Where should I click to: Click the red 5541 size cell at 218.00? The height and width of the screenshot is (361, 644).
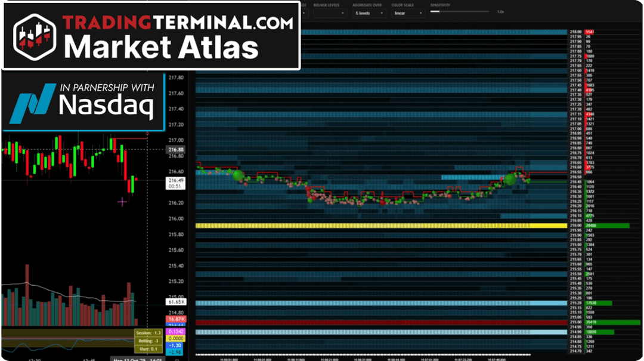coord(589,32)
